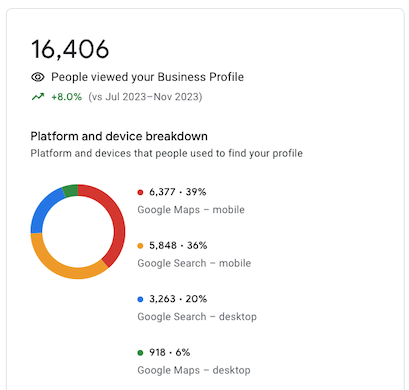Click the 6,377 · 39% statistic

point(178,192)
